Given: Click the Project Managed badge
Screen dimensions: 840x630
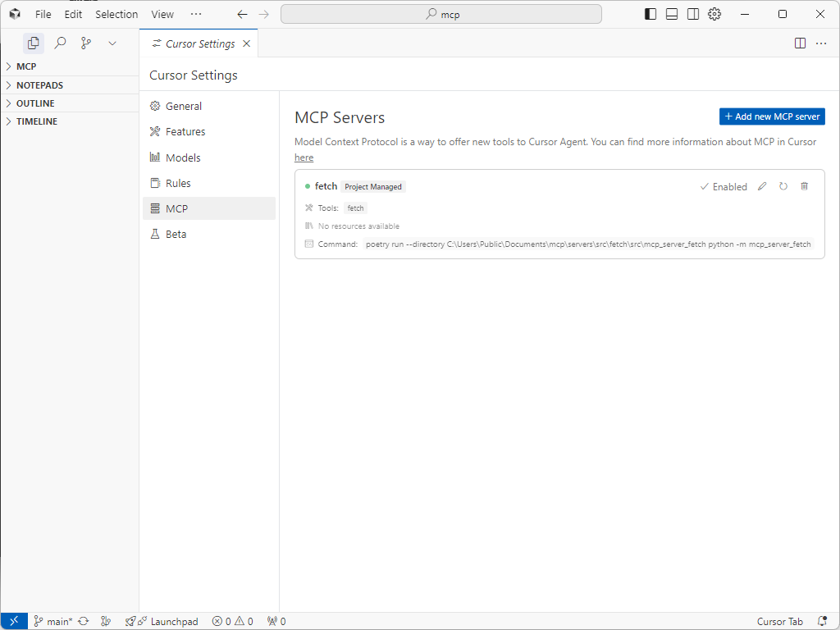Looking at the screenshot, I should [373, 186].
